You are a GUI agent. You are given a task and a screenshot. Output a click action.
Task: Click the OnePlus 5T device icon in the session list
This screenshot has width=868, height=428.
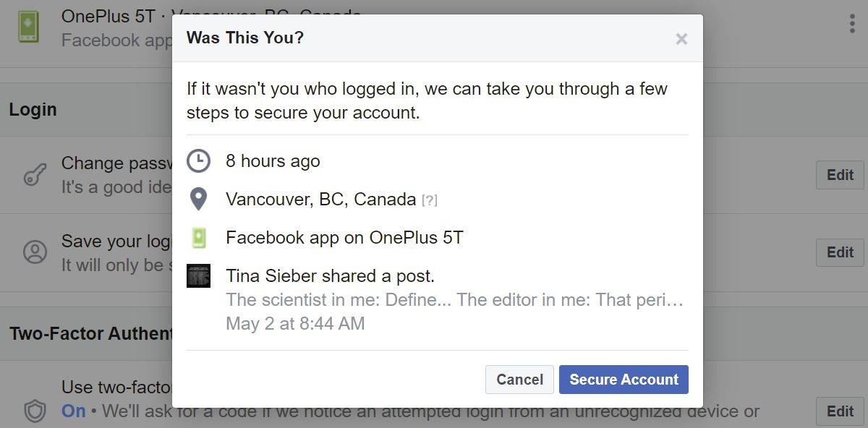click(x=29, y=27)
